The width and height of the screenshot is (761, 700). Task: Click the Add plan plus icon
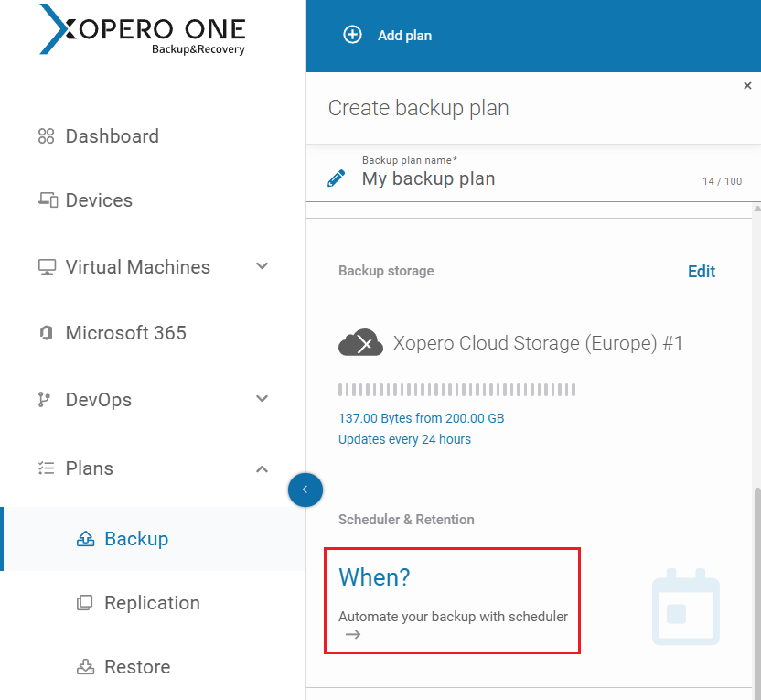tap(352, 36)
